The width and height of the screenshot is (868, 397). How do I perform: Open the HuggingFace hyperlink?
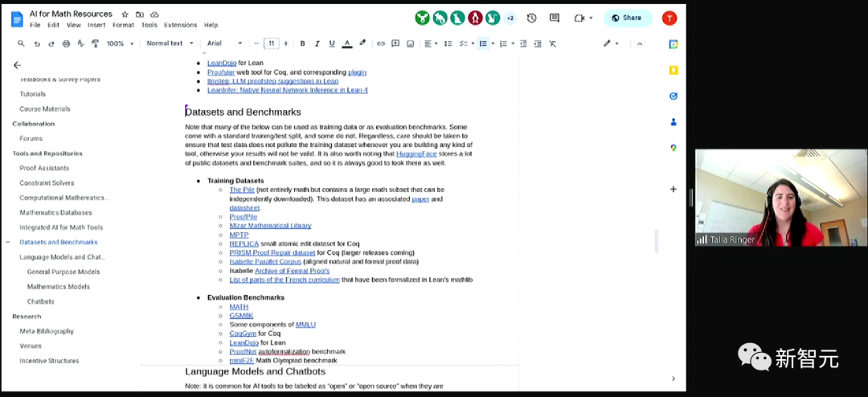(x=416, y=154)
